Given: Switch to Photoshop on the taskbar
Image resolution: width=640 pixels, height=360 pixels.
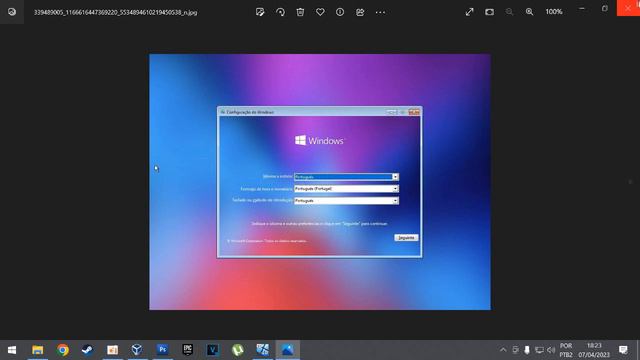Looking at the screenshot, I should pos(162,350).
